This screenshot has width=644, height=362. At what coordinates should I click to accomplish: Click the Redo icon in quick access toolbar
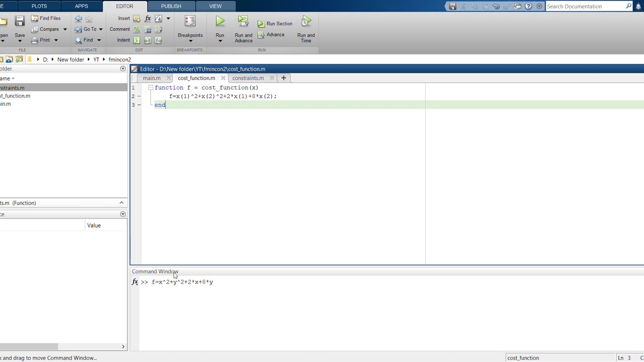click(507, 7)
